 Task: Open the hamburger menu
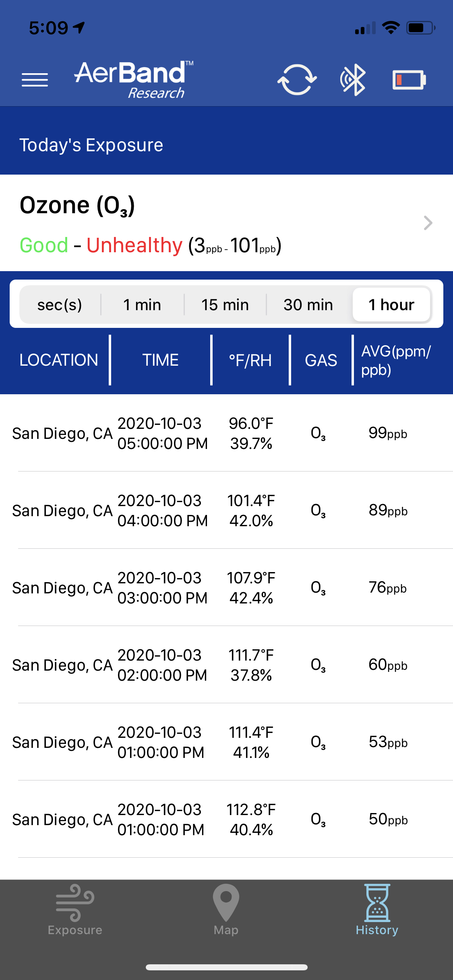35,80
